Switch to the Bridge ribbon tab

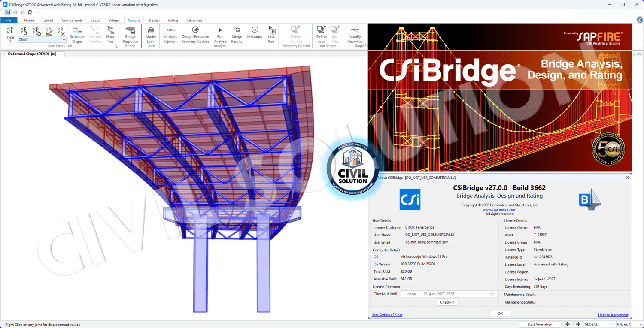(114, 20)
